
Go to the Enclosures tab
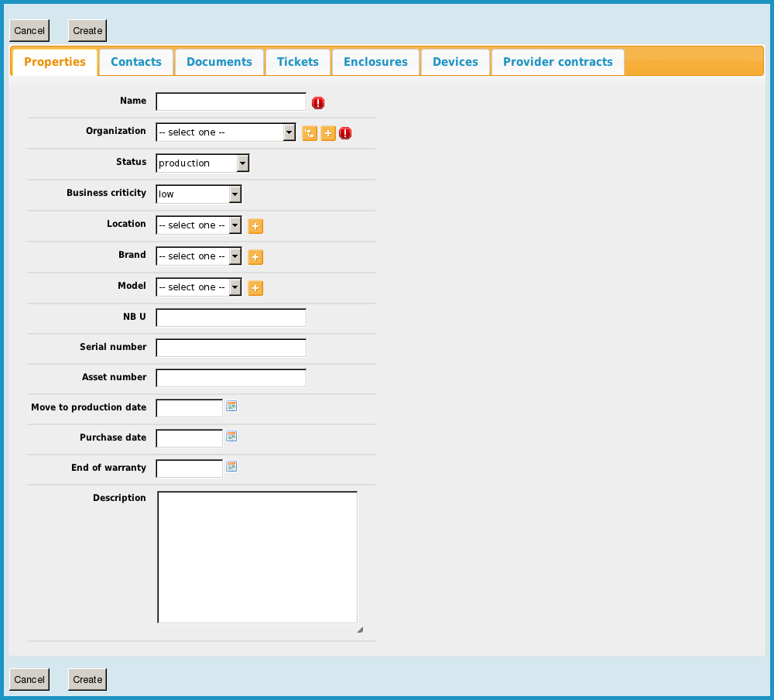[x=375, y=62]
